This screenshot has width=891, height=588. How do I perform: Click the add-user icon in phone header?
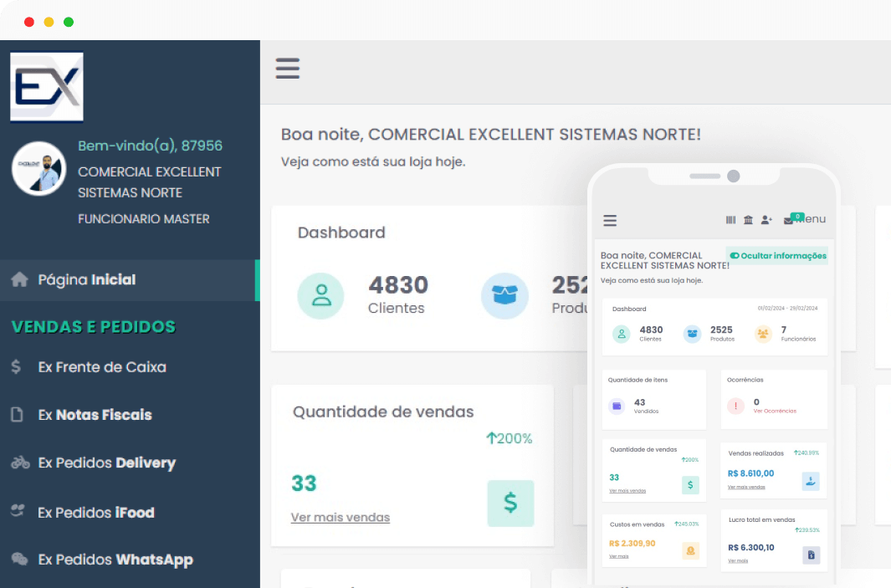766,220
